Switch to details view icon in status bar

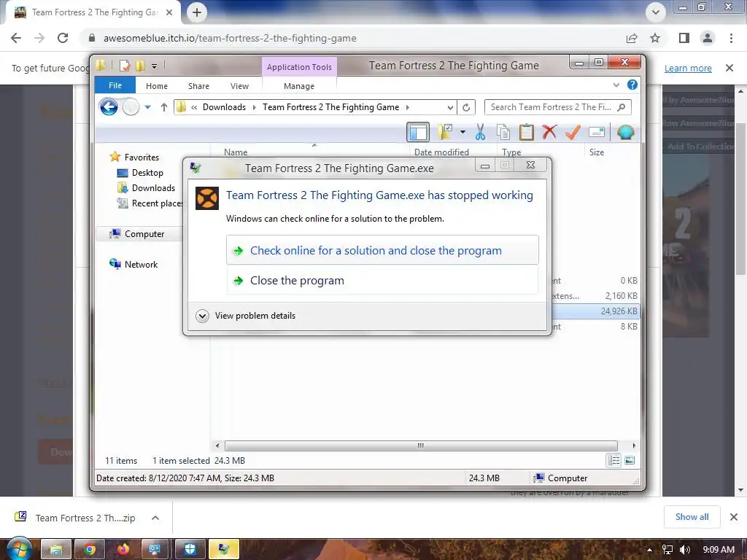coord(614,461)
